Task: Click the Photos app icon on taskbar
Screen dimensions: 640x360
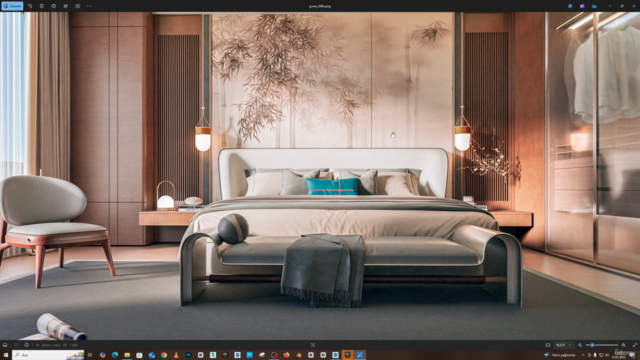Action: tap(360, 355)
